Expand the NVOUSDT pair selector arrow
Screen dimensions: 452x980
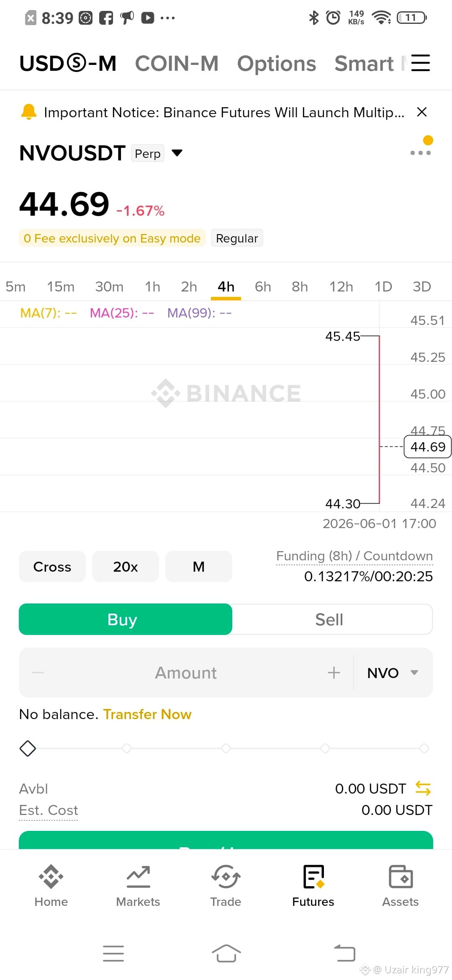point(177,153)
